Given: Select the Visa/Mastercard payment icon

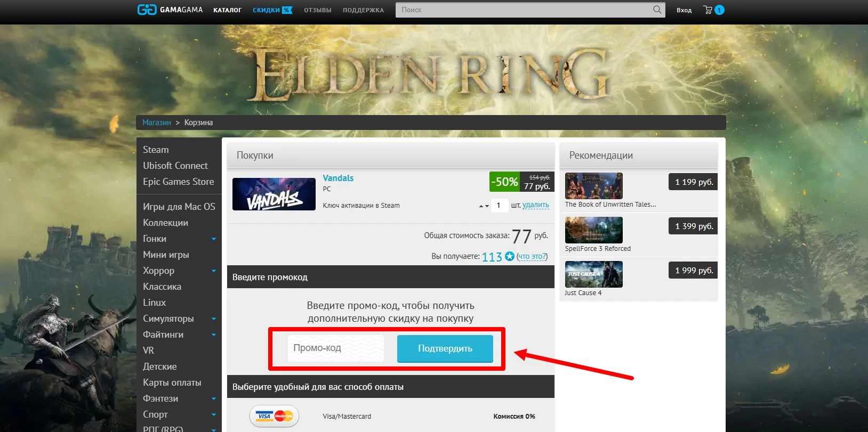Looking at the screenshot, I should click(274, 416).
